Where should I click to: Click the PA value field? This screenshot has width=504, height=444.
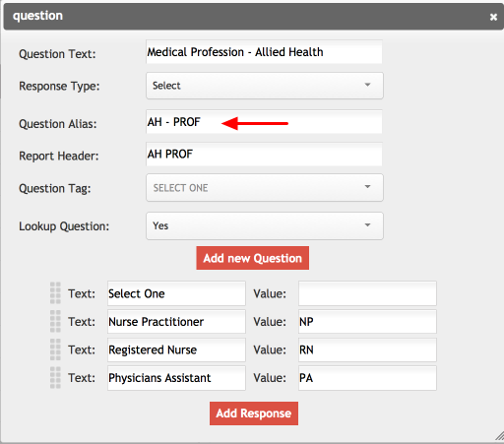point(367,378)
